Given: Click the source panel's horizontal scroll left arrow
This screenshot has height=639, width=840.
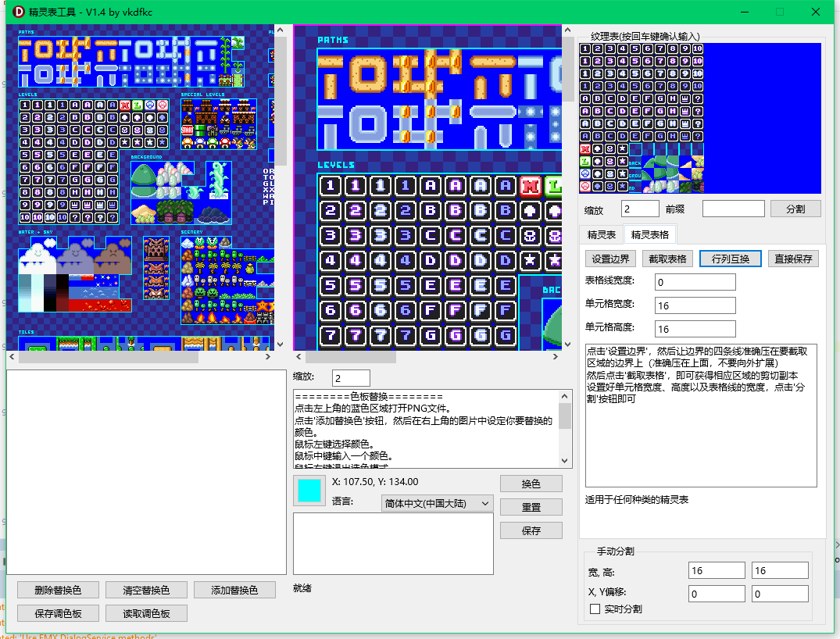Looking at the screenshot, I should (x=12, y=356).
